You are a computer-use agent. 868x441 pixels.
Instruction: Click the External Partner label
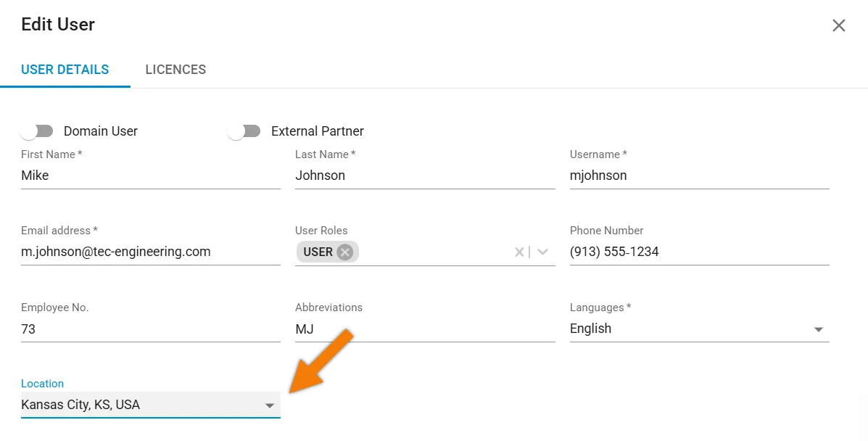[x=317, y=131]
